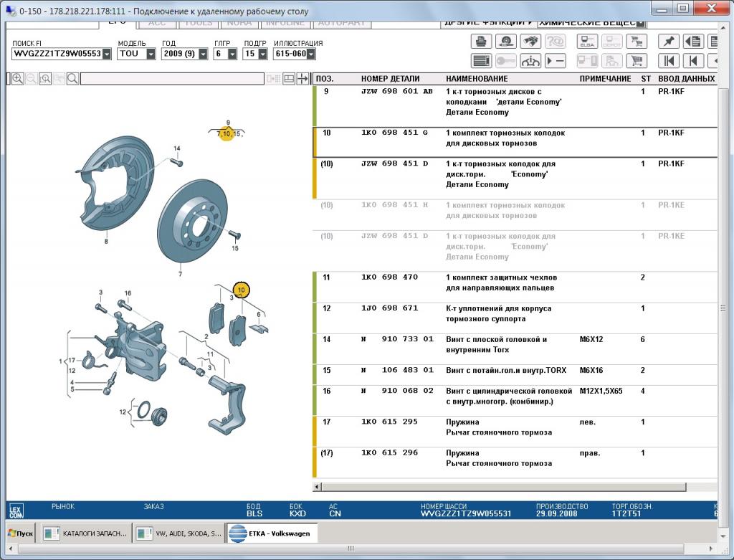Click the split-layout icon above the illustration
The height and width of the screenshot is (560, 734).
click(289, 79)
